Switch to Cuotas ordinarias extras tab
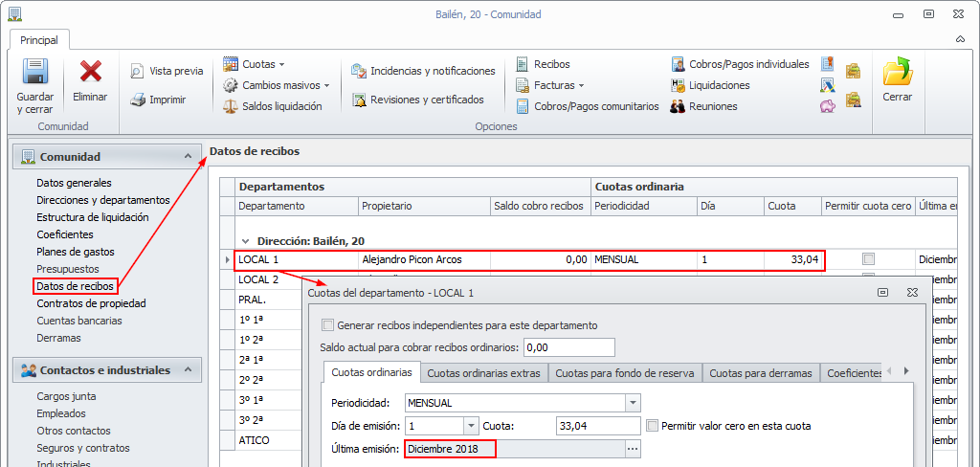This screenshot has width=980, height=467. (x=483, y=373)
